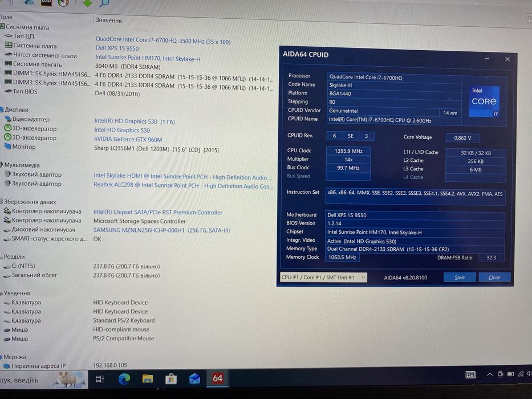
Task: Click DIMM1 SK hynix memory row icon
Action: [x=8, y=73]
